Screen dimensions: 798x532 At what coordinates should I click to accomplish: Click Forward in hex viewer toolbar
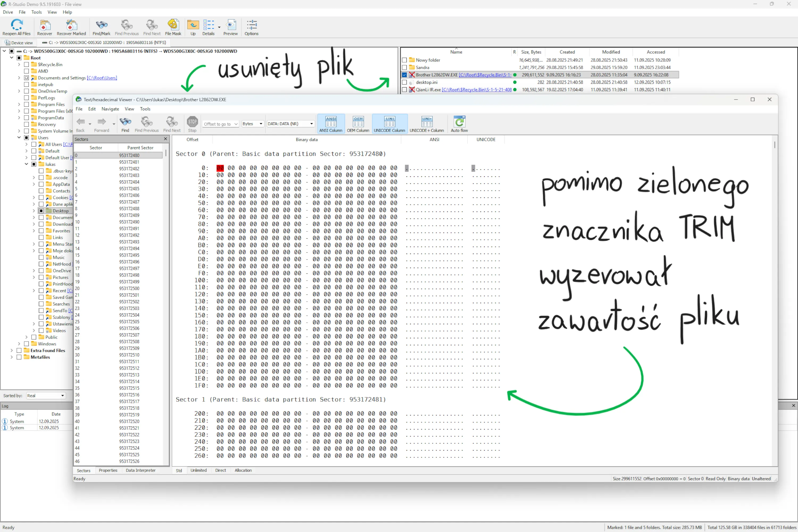pyautogui.click(x=102, y=124)
